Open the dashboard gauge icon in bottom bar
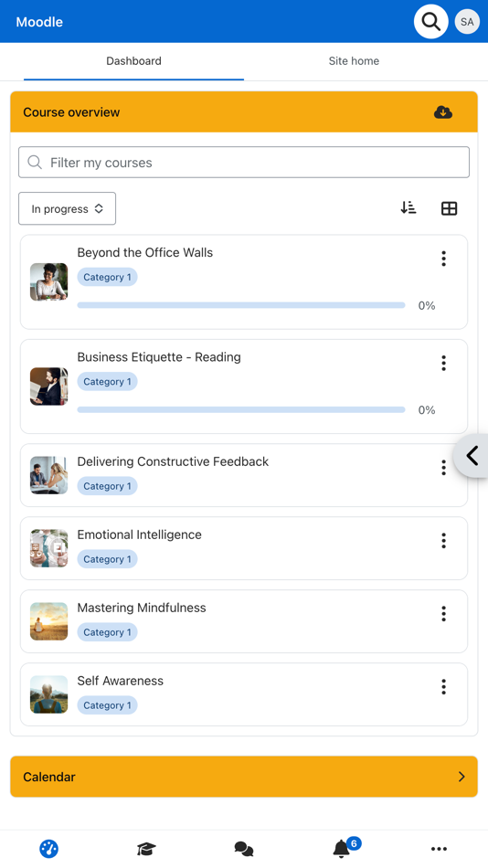Viewport: 488px width, 868px height. point(48,848)
